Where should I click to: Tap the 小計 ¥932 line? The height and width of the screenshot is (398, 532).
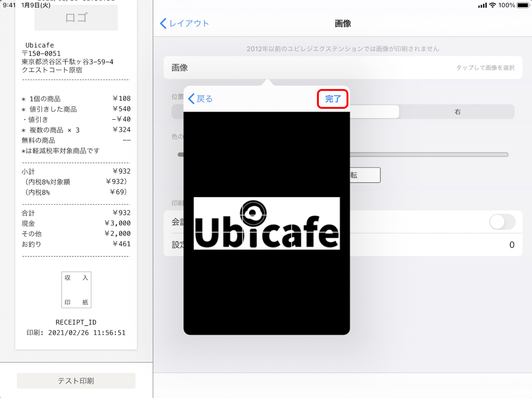tap(76, 171)
